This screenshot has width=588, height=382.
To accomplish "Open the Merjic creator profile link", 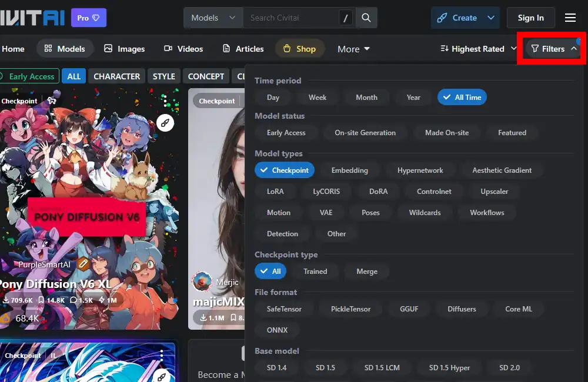I will [x=227, y=282].
